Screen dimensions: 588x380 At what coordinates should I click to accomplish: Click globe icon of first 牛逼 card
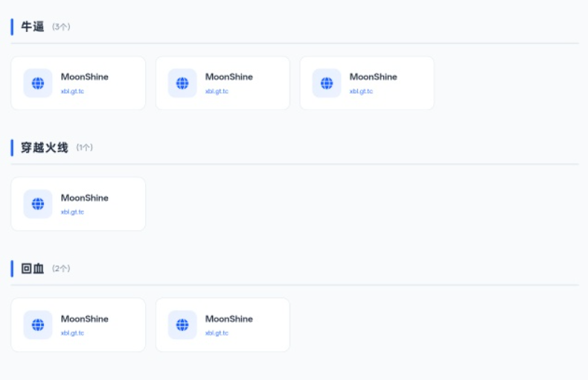38,83
